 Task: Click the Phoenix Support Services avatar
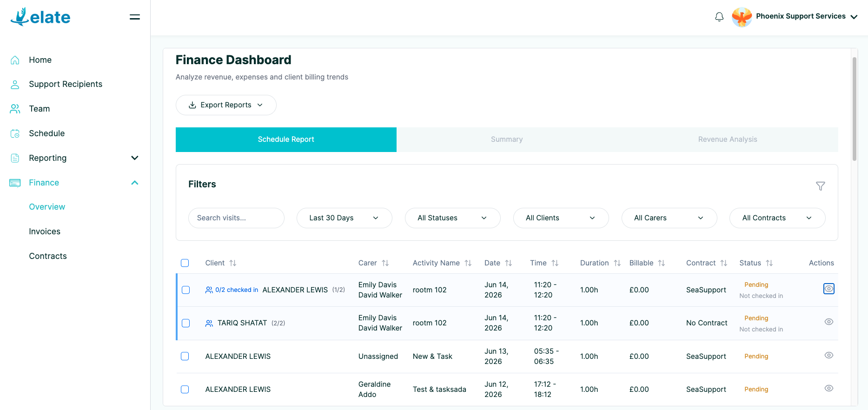pos(742,17)
